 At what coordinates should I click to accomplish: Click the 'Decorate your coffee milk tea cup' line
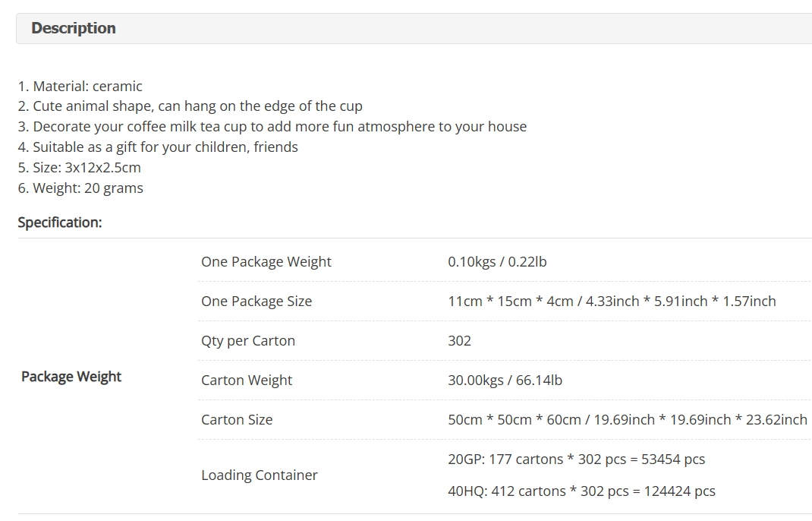(x=272, y=127)
